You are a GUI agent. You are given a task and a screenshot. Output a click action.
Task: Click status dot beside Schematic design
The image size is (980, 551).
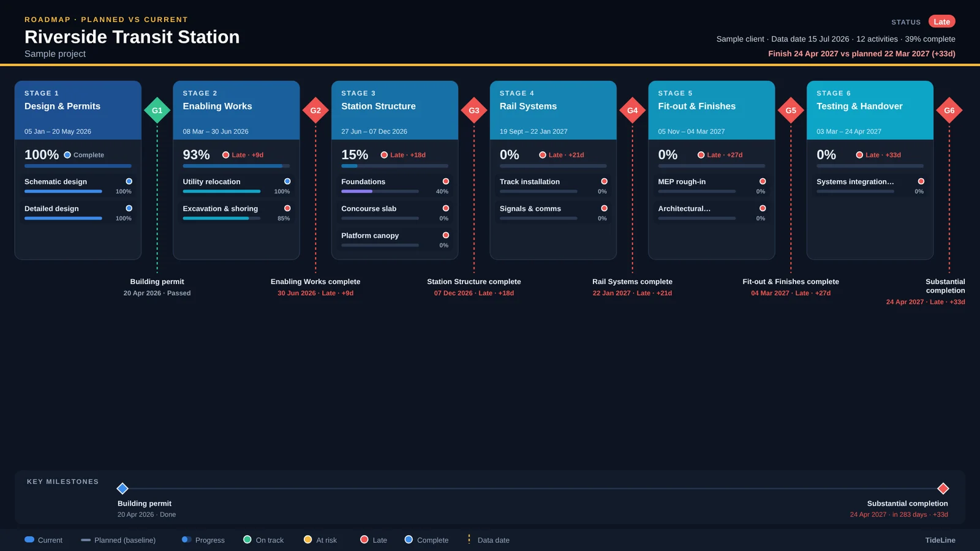[x=129, y=181]
